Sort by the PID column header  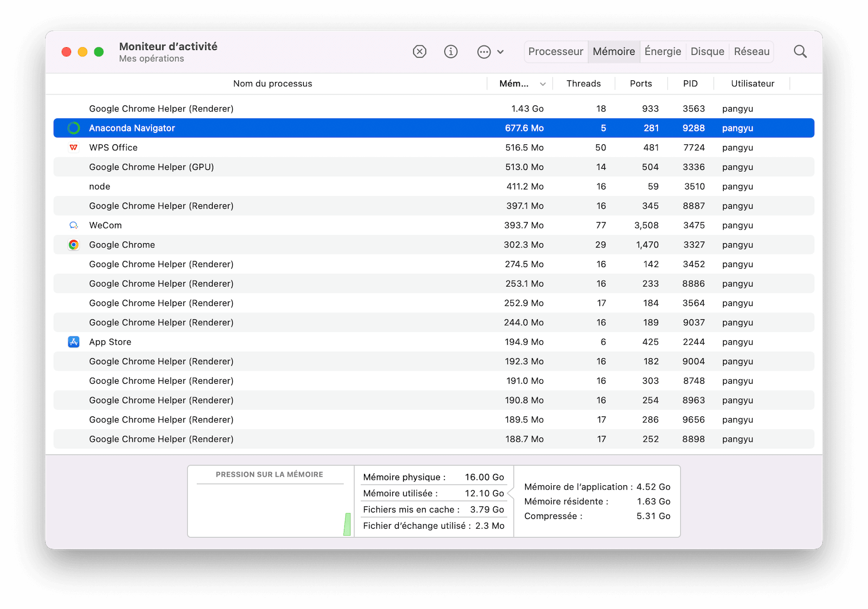click(691, 84)
